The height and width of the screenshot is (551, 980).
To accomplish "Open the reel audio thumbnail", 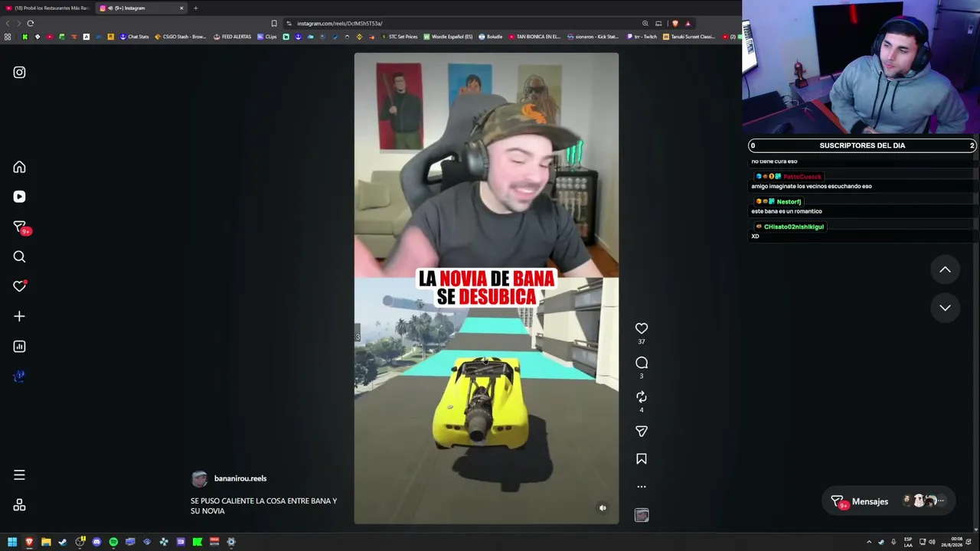I will pyautogui.click(x=642, y=515).
